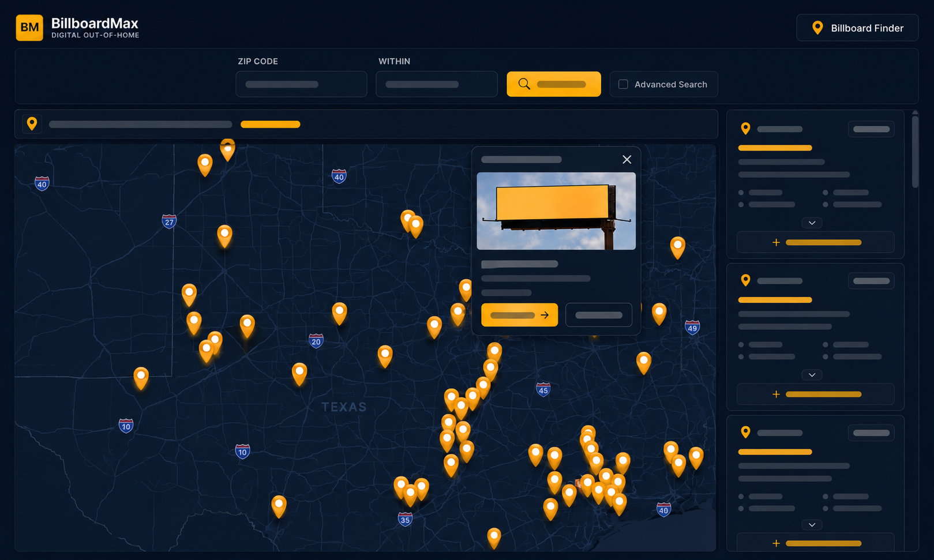Click the location pin icon above the map
Viewport: 934px width, 560px height.
[32, 123]
